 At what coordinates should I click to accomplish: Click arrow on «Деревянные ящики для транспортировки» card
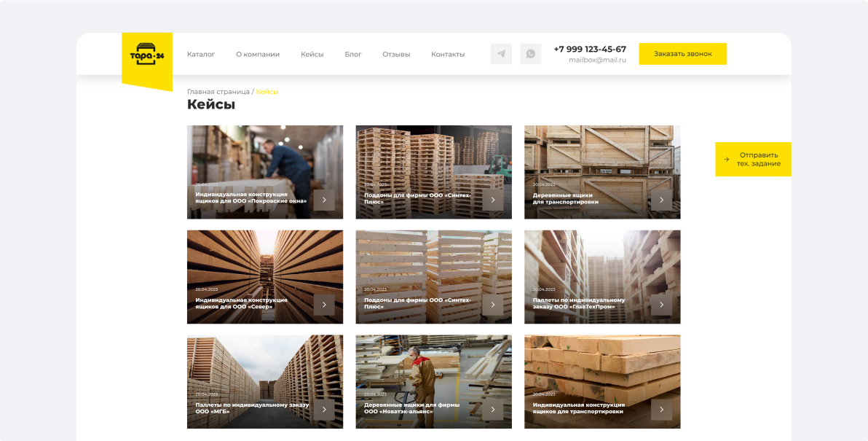(x=661, y=200)
